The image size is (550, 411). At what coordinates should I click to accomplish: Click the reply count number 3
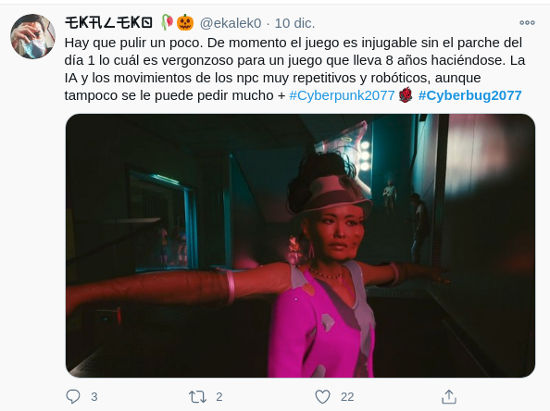coord(94,397)
